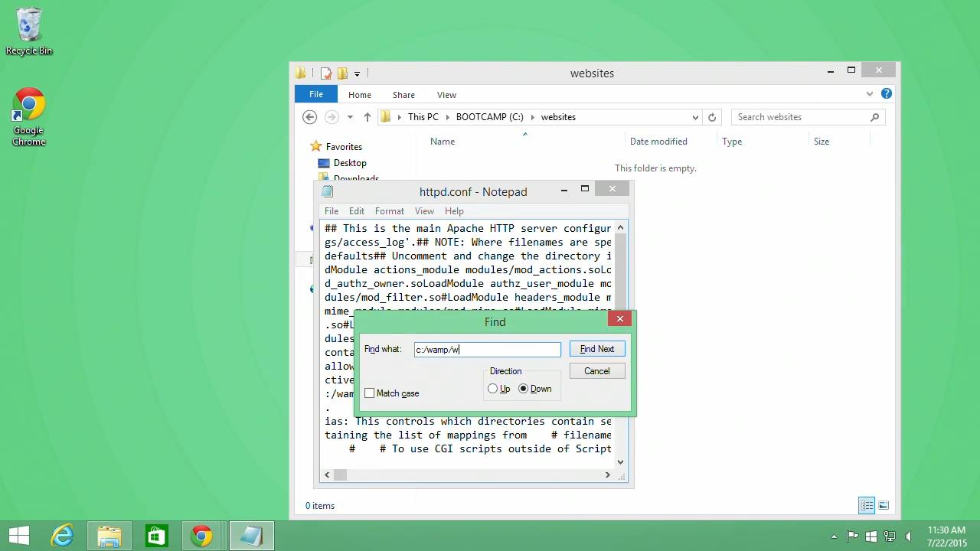980x551 pixels.
Task: Open the address bar history dropdown
Action: 695,117
